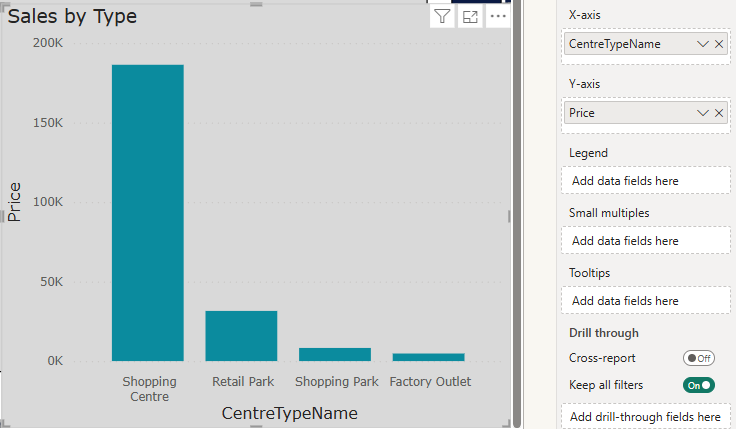The width and height of the screenshot is (736, 429).
Task: Click the Price field pill
Action: (646, 113)
